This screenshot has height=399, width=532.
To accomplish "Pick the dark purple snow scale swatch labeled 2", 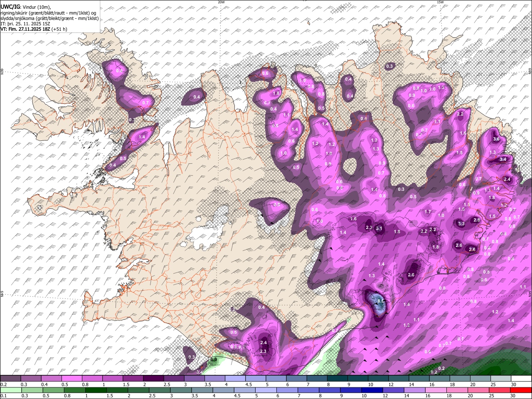I will click(x=153, y=379).
